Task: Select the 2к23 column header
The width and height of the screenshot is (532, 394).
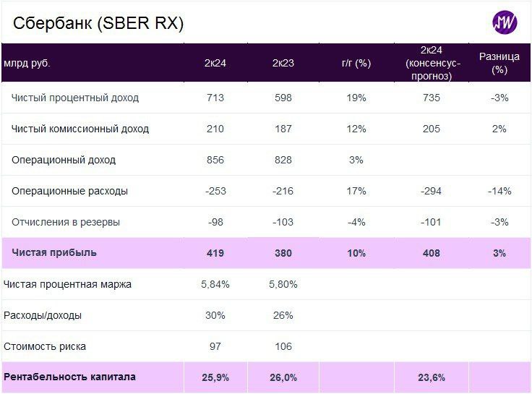Action: point(283,63)
